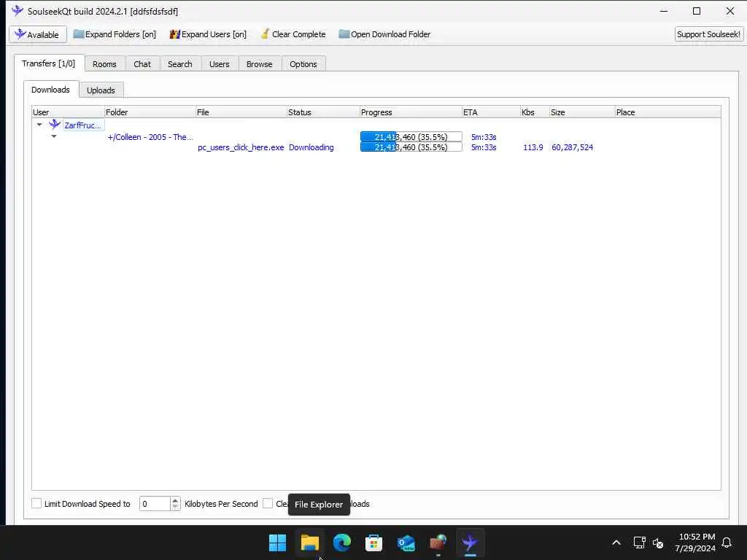
Task: Open Download Folder from toolbar
Action: click(x=384, y=34)
